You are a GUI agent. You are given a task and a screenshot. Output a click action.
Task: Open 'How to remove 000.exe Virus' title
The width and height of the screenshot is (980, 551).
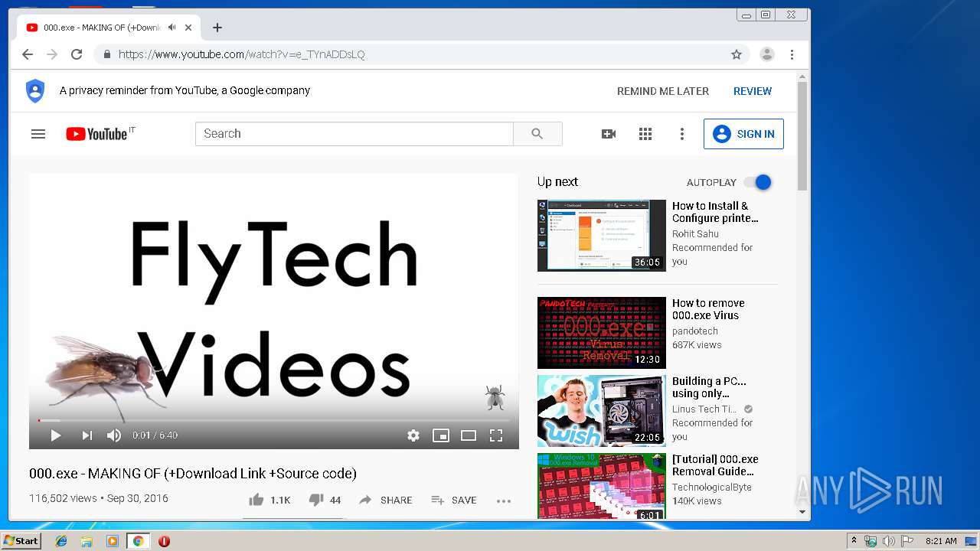708,309
